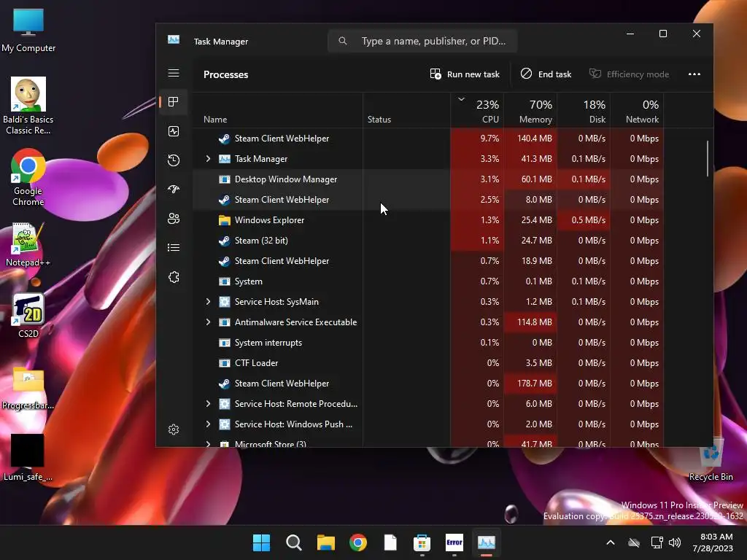Expand Antimalware Service Executable group

(x=208, y=322)
